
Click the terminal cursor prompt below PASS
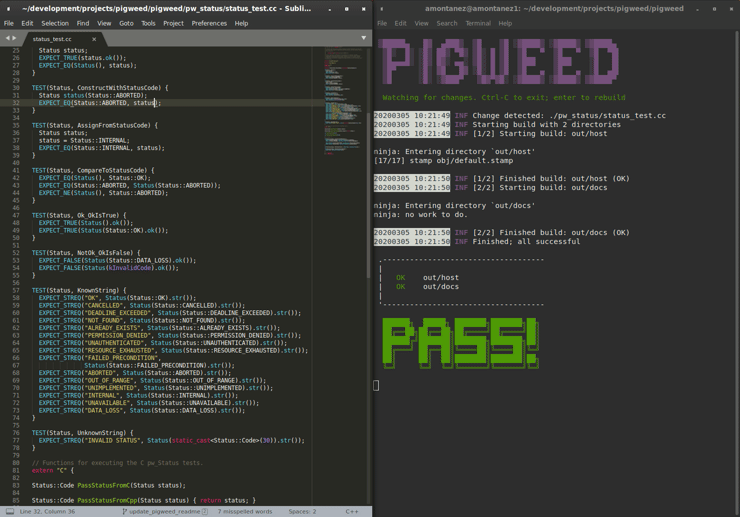pos(377,385)
